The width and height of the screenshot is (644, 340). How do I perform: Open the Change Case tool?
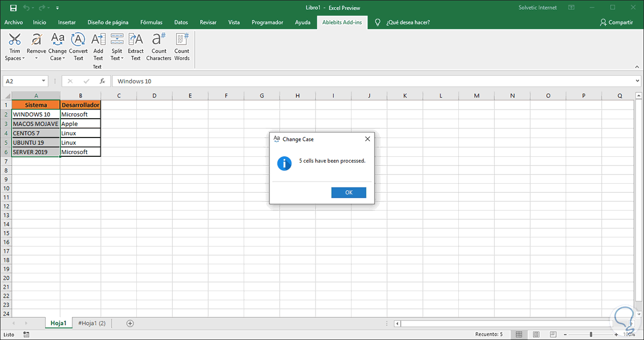(x=57, y=40)
